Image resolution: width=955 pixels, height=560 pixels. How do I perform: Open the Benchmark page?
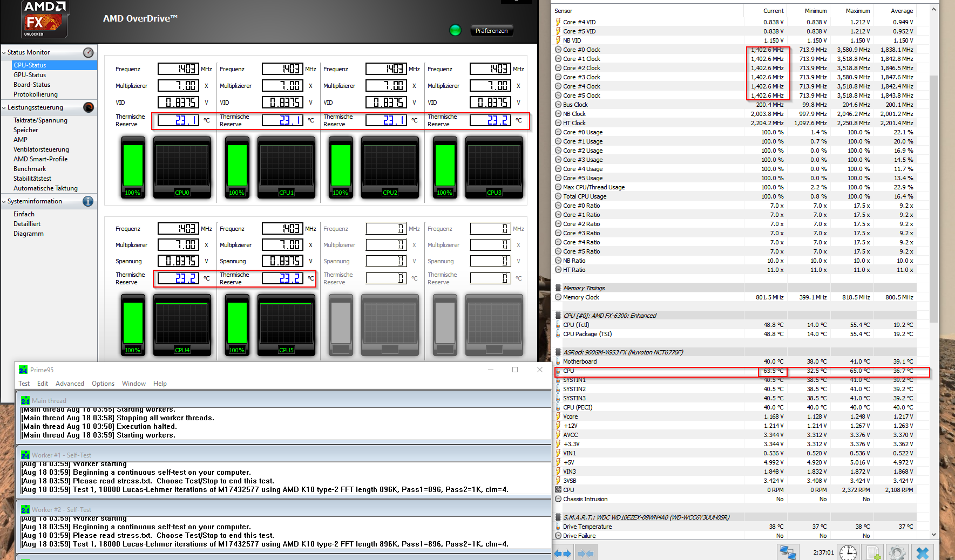[30, 169]
